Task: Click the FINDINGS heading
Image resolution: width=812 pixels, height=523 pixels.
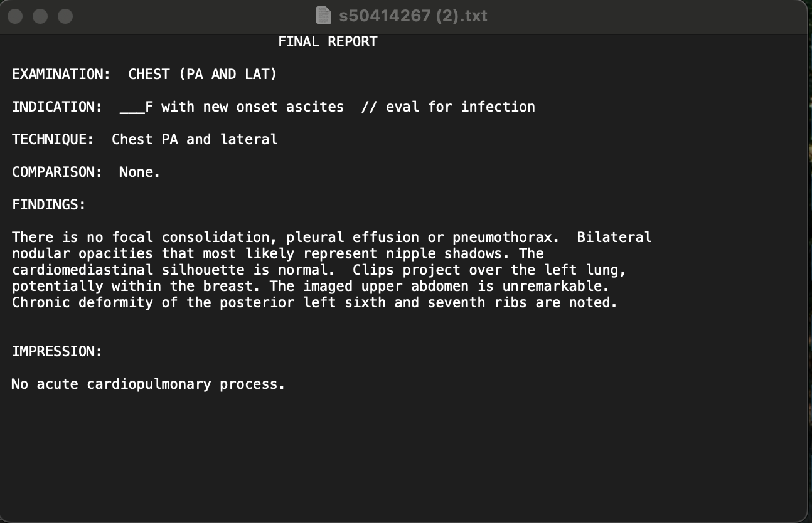Action: [x=48, y=205]
